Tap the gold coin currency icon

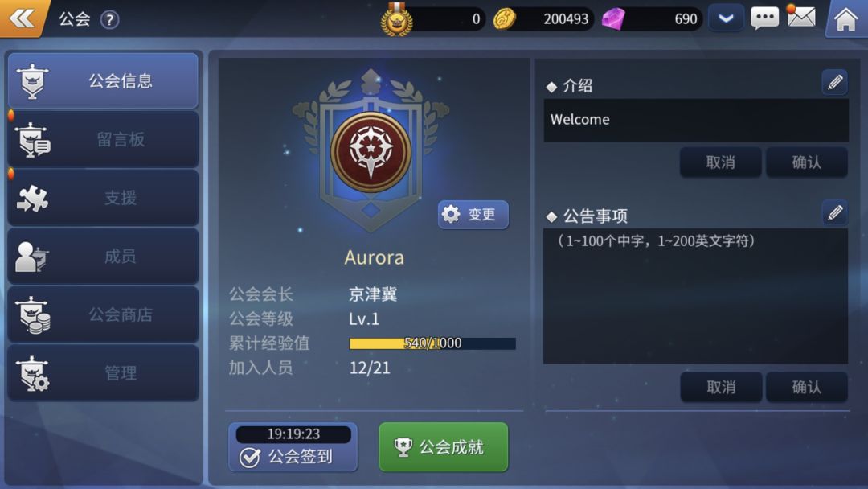504,19
